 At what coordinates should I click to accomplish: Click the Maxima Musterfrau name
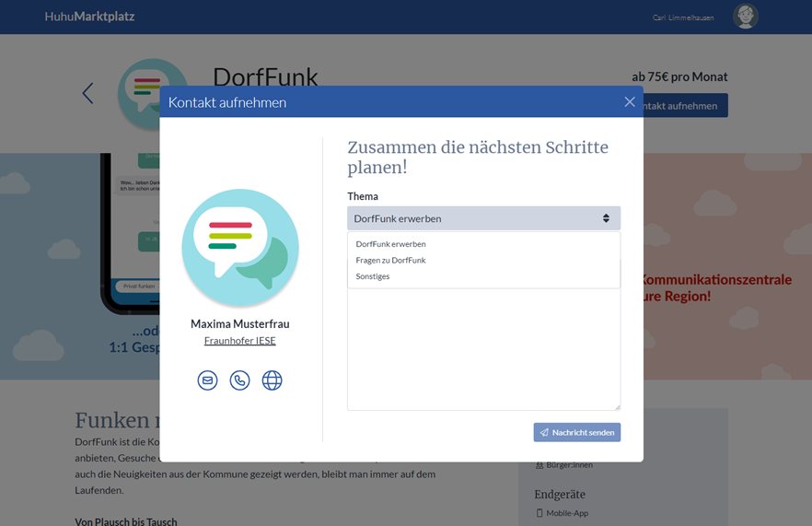[239, 324]
